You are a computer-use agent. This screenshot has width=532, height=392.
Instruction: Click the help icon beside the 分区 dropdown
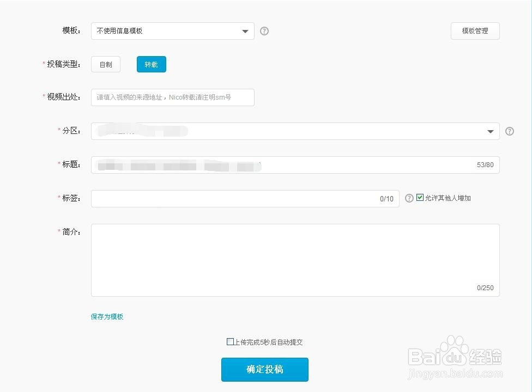point(510,131)
